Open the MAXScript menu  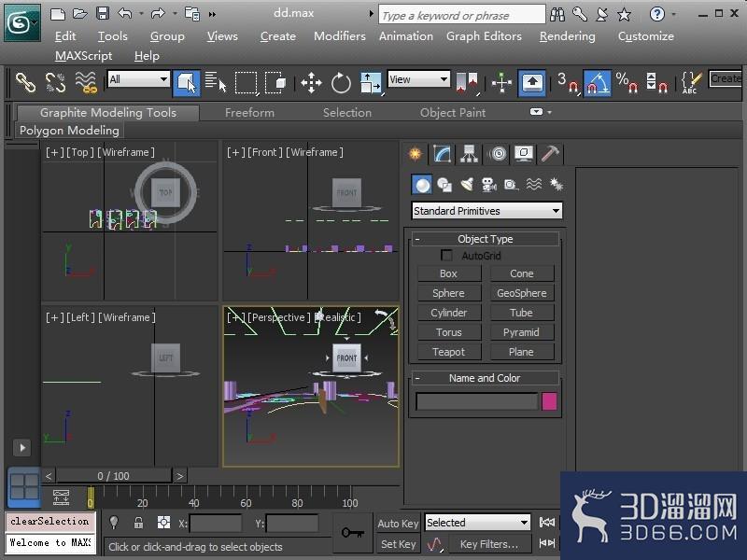click(84, 56)
